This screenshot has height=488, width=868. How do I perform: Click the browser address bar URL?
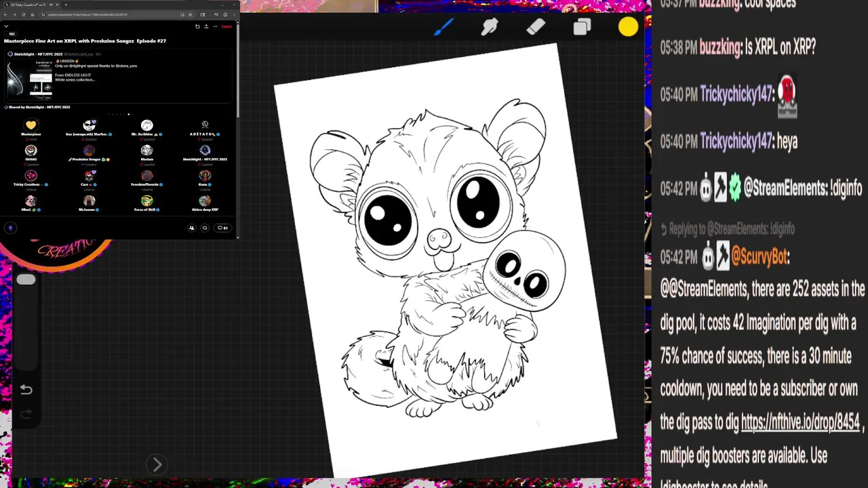click(87, 14)
